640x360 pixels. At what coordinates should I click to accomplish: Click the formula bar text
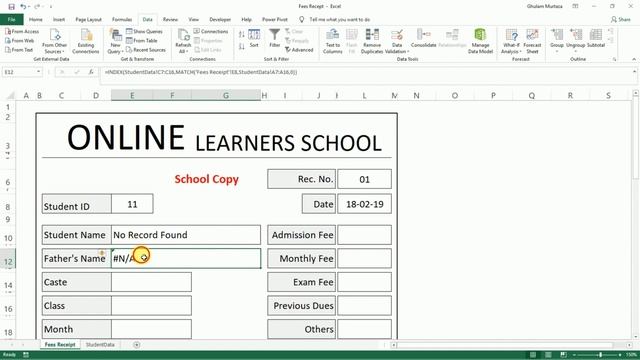tap(201, 72)
